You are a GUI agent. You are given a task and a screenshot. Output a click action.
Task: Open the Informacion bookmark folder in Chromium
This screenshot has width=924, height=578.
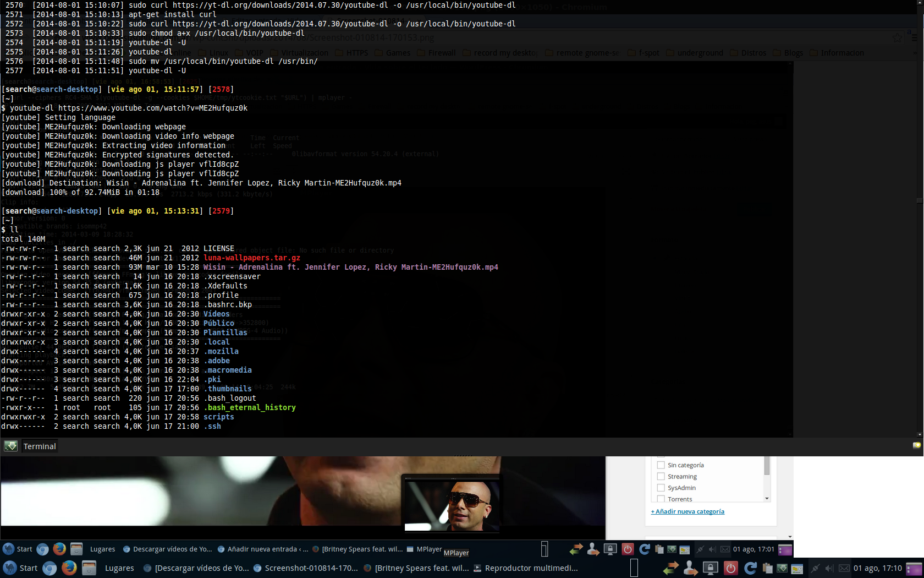(x=837, y=53)
